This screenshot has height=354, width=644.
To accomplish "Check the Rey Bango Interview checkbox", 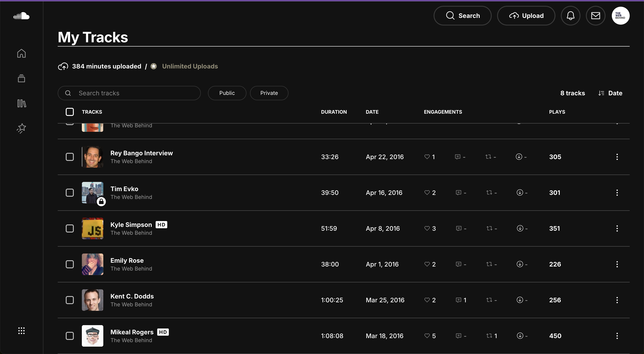I will [x=70, y=157].
